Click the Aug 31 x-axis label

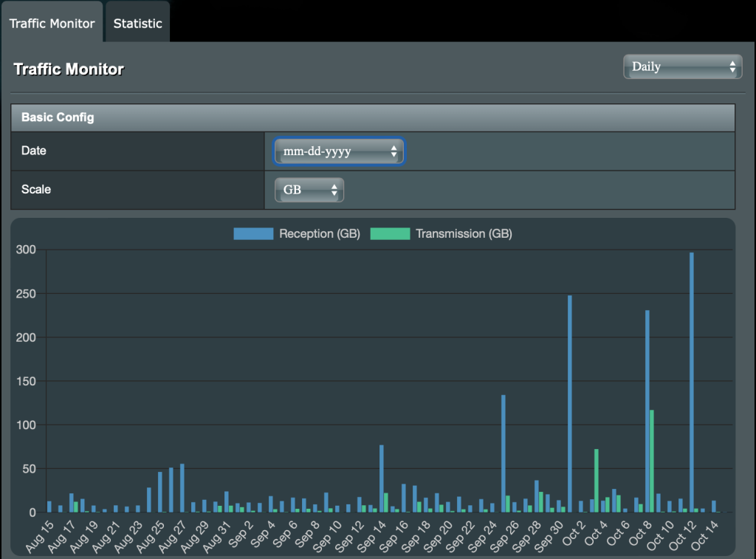[217, 536]
